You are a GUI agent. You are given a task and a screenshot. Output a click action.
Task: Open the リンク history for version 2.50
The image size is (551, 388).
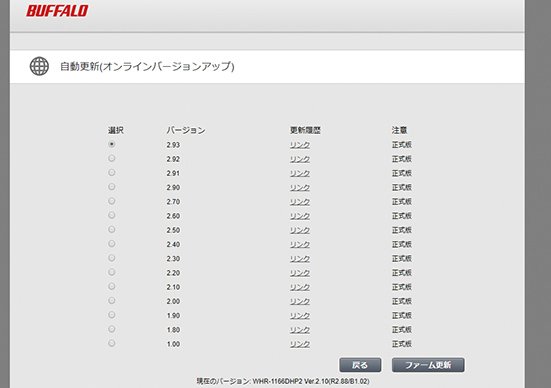[300, 230]
